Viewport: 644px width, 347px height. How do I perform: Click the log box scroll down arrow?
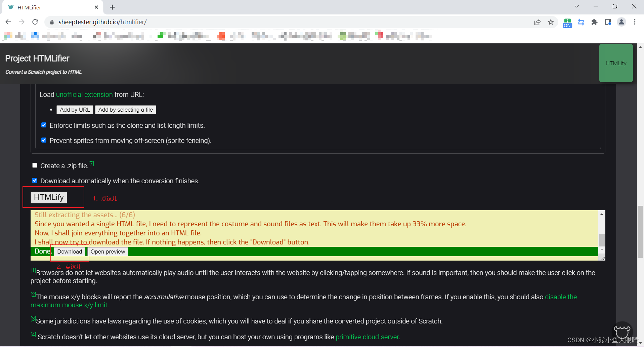pyautogui.click(x=602, y=250)
